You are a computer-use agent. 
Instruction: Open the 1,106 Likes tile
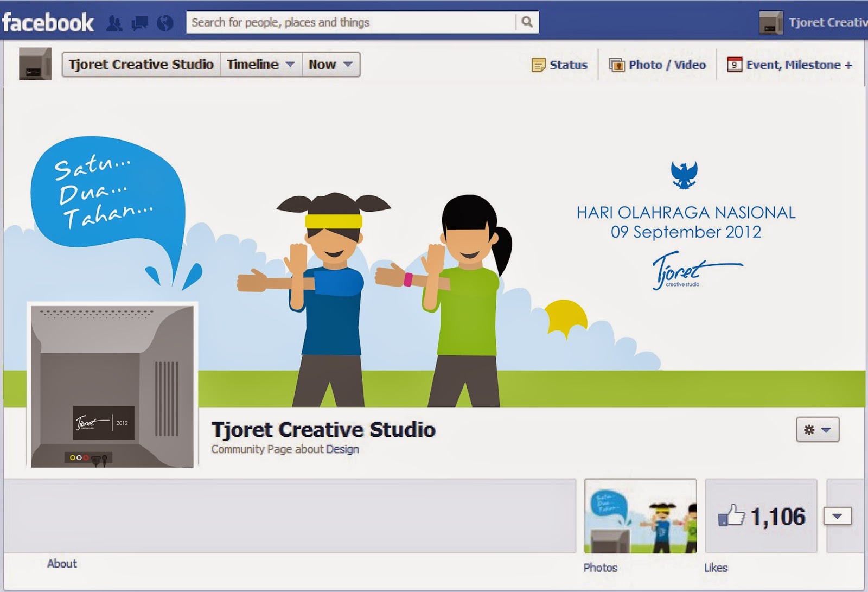[761, 516]
